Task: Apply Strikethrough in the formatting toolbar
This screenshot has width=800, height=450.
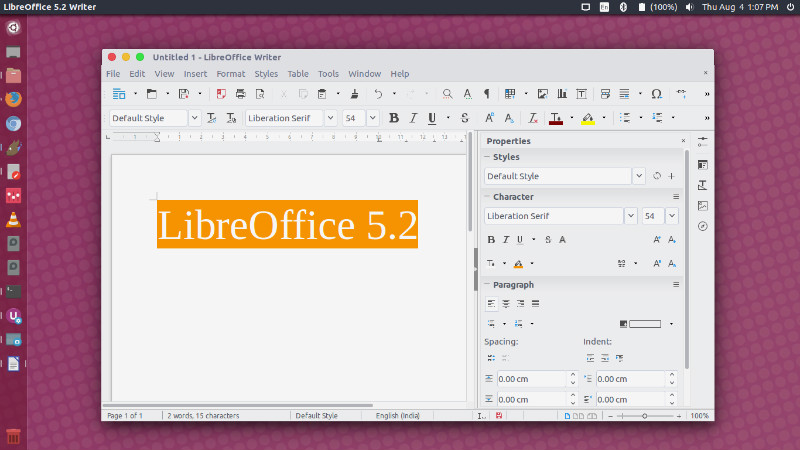Action: point(465,118)
